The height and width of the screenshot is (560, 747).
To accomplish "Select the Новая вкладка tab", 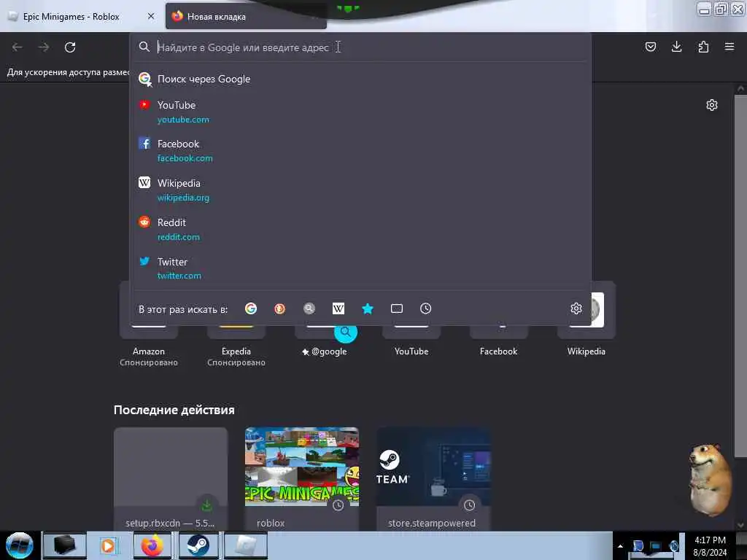I will (x=246, y=16).
